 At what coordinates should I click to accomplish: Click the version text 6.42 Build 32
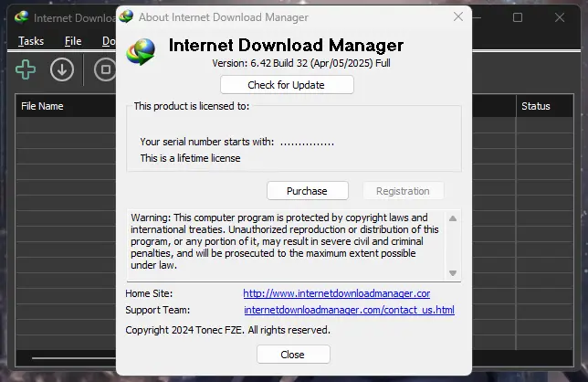(301, 63)
